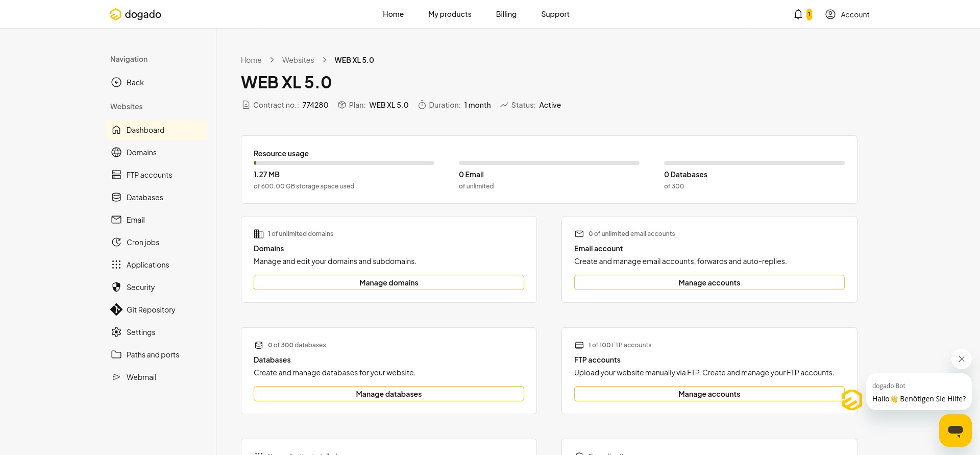Screen dimensions: 980x455
Task: Click the Applications grid icon
Action: click(116, 265)
